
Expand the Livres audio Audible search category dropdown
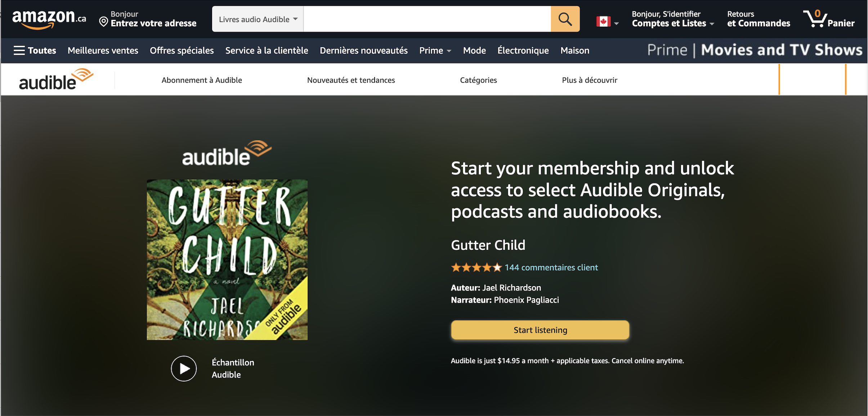258,19
